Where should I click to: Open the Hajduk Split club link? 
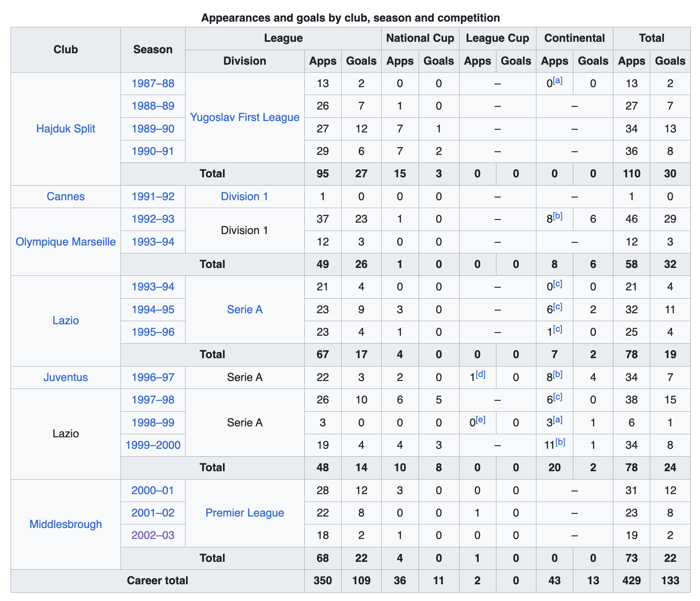(x=66, y=129)
